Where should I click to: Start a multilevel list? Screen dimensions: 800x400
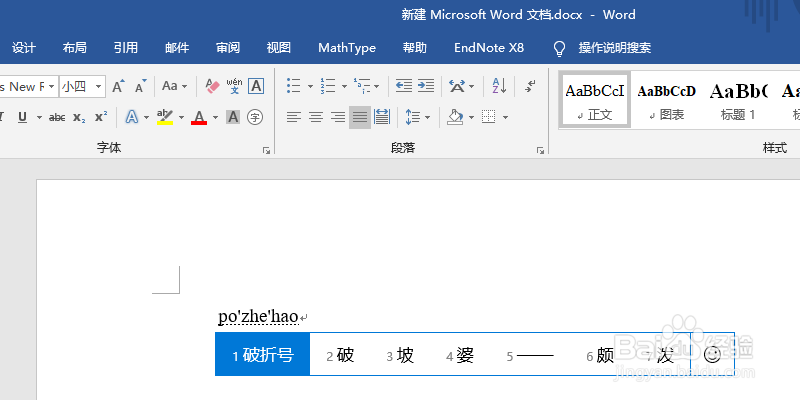pos(362,86)
